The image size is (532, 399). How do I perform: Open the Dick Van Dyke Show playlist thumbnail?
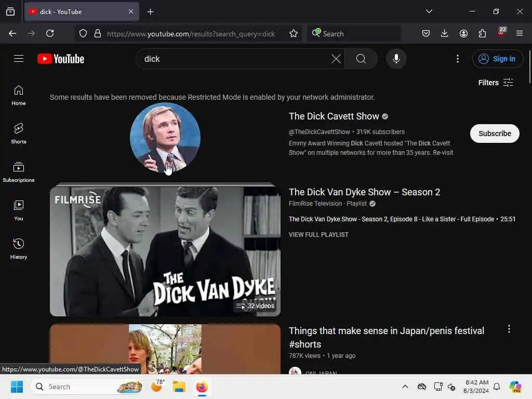(x=165, y=251)
